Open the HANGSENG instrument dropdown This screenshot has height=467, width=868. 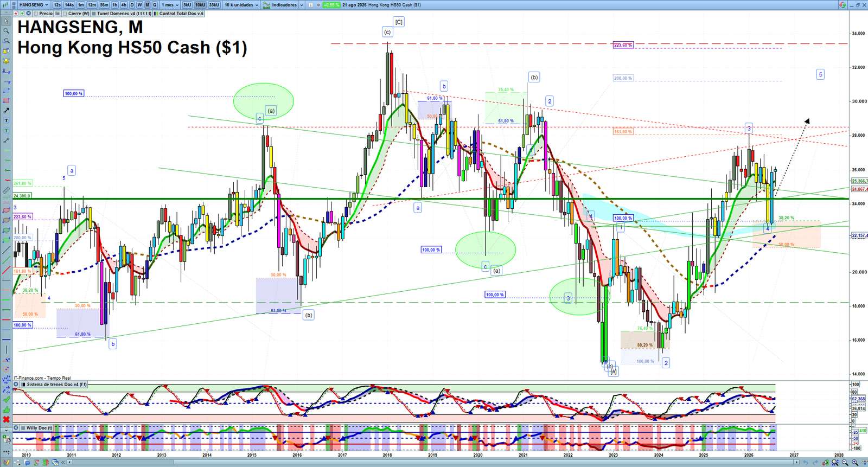pyautogui.click(x=33, y=5)
